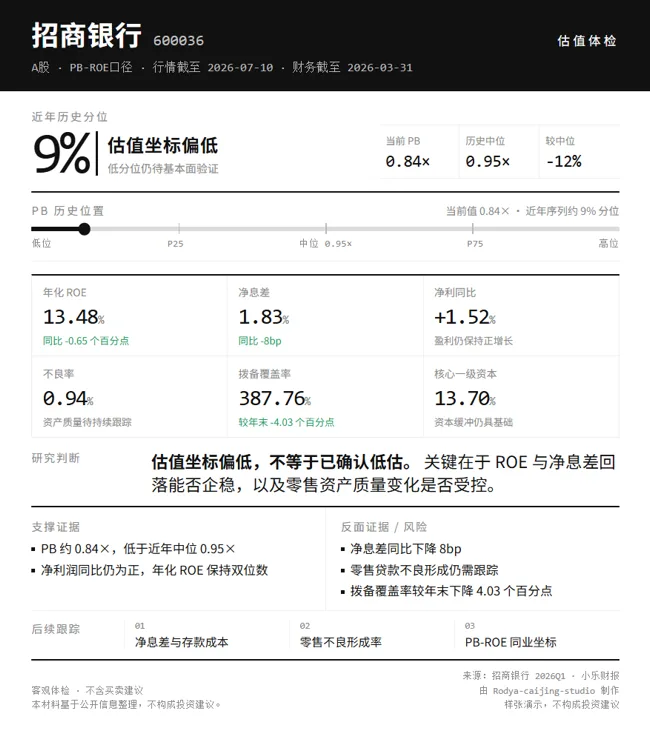Viewport: 650px width, 749px height.
Task: Click bullet PB 约 0.84×，低于近年中位
Action: (x=138, y=549)
